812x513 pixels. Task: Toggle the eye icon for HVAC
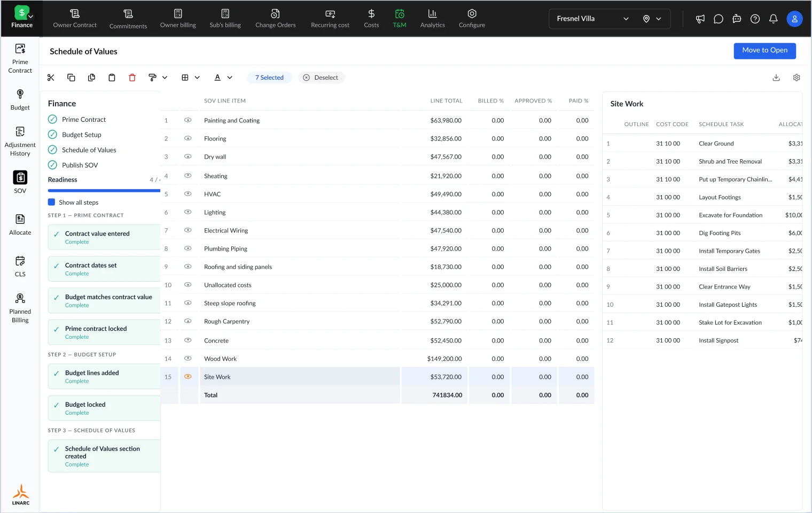pyautogui.click(x=188, y=194)
